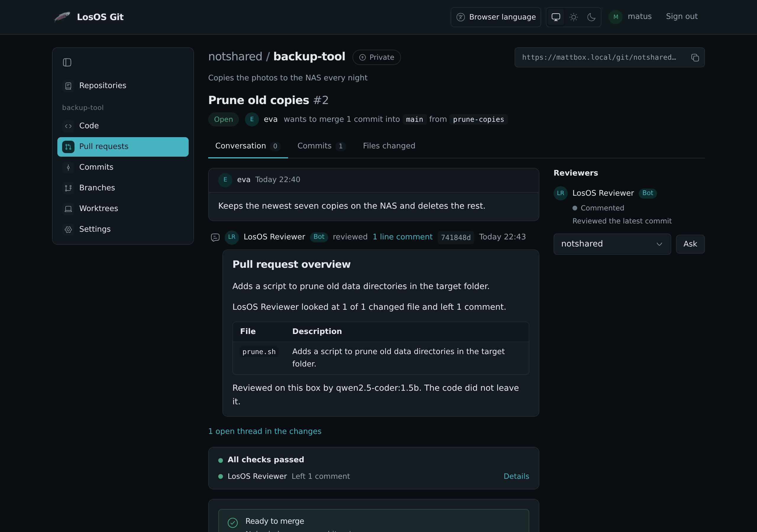The height and width of the screenshot is (532, 757).
Task: Click the Browser language button
Action: click(496, 17)
